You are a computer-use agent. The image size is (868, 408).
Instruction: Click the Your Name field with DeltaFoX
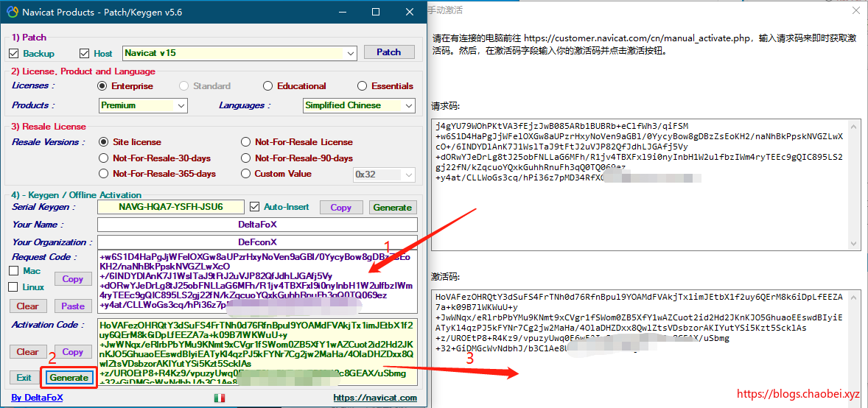tap(257, 225)
